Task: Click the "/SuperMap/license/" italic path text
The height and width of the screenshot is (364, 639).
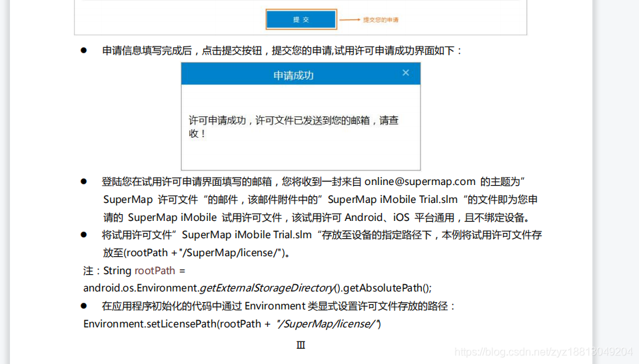Action: pyautogui.click(x=328, y=324)
